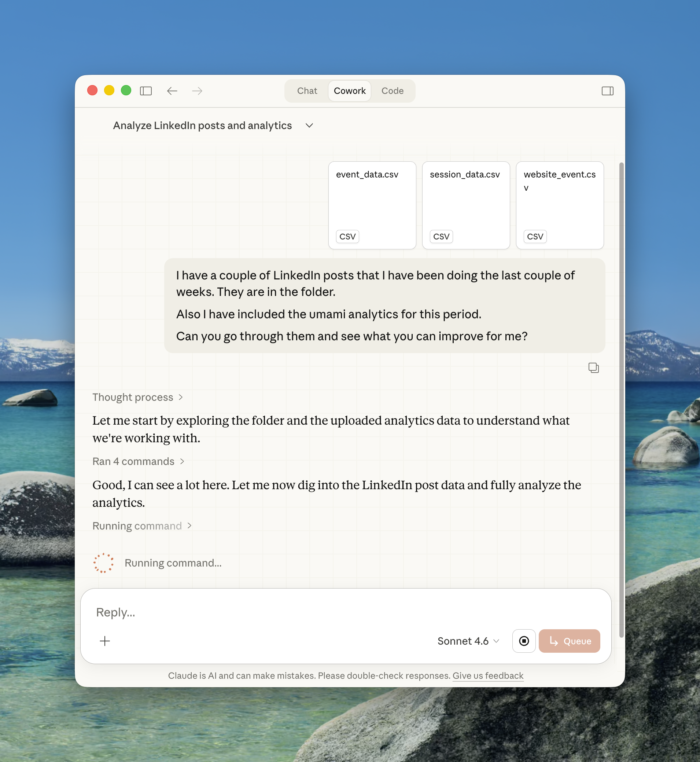Image resolution: width=700 pixels, height=762 pixels.
Task: Expand the Running command details
Action: click(x=142, y=525)
